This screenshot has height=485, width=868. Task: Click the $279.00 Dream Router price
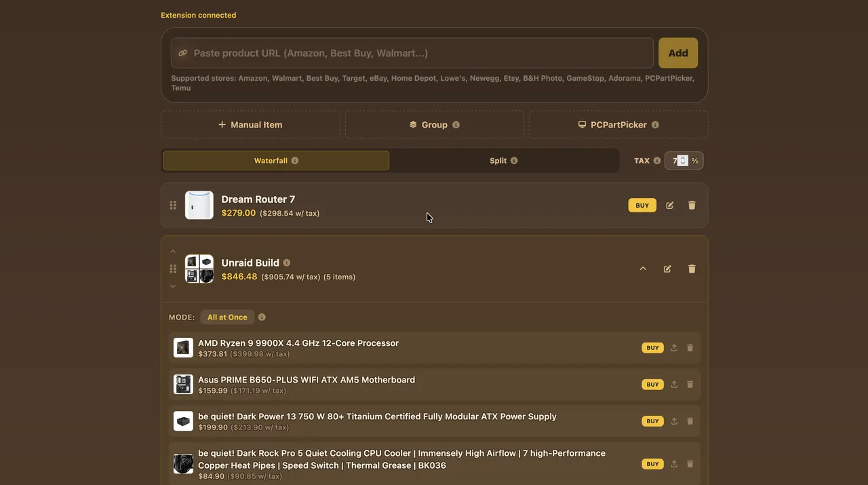239,213
